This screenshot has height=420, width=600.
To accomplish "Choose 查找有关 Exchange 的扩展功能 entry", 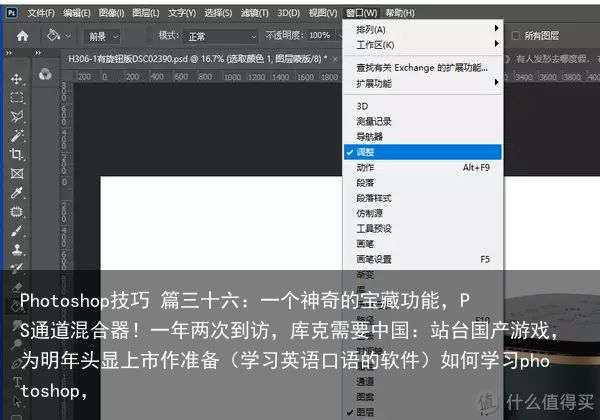I will pyautogui.click(x=422, y=68).
